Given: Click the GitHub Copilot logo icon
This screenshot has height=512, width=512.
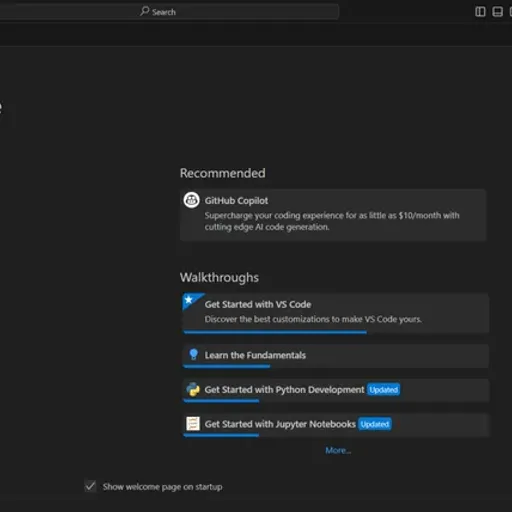Looking at the screenshot, I should pos(191,200).
